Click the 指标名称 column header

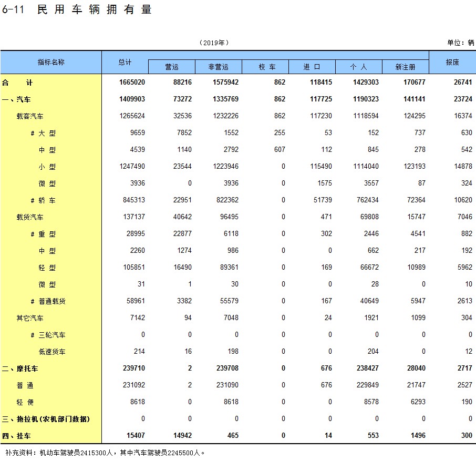click(x=51, y=62)
